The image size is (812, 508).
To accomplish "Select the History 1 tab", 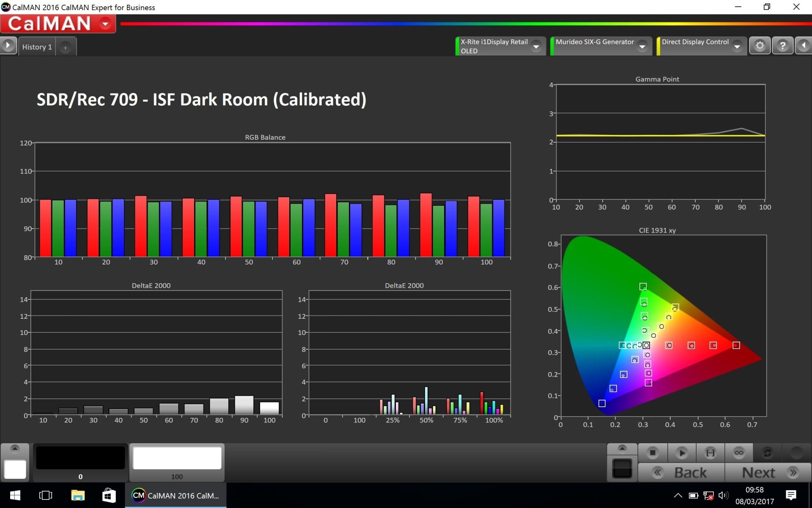I will click(x=37, y=47).
